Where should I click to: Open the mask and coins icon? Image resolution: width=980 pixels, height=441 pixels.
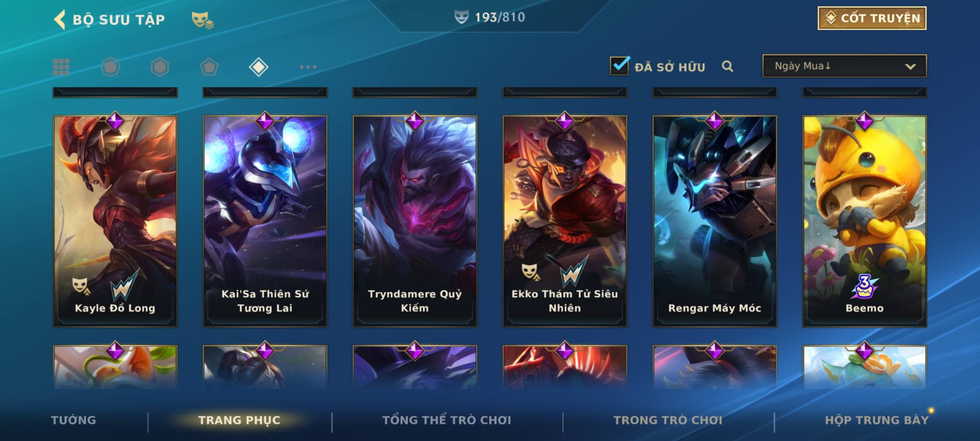203,20
